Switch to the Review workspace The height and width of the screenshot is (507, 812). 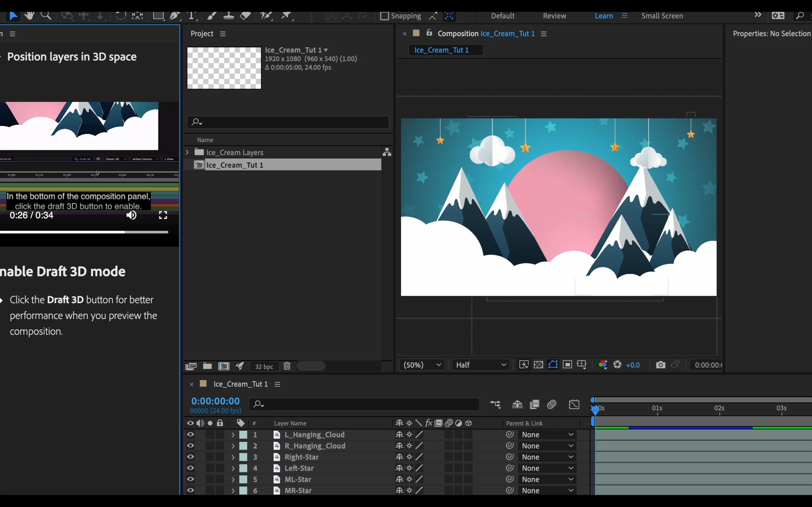click(554, 16)
